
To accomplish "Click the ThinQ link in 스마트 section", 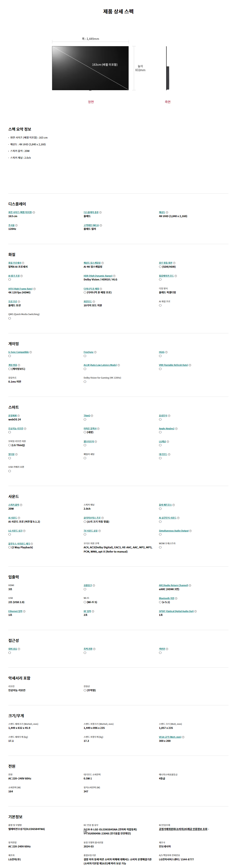I will coord(87,416).
